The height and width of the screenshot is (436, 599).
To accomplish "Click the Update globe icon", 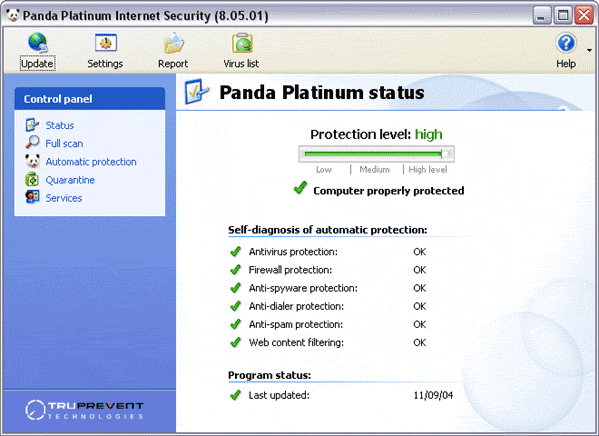I will [x=37, y=42].
